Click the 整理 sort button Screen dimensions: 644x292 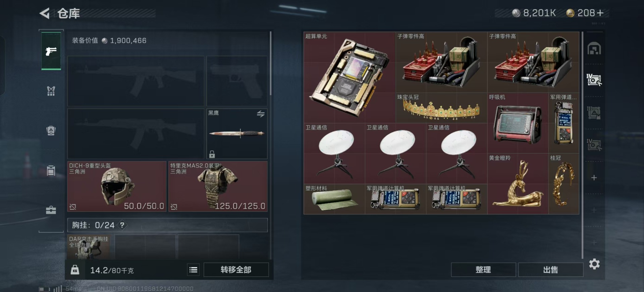[x=483, y=270]
